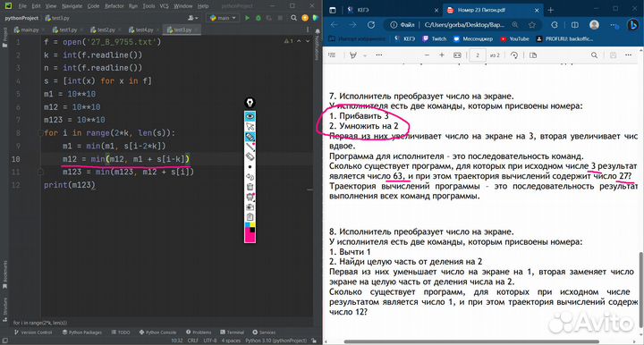Viewport: 644px width, 345px height.
Task: Toggle fold marker at for loop line 8
Action: click(x=40, y=133)
